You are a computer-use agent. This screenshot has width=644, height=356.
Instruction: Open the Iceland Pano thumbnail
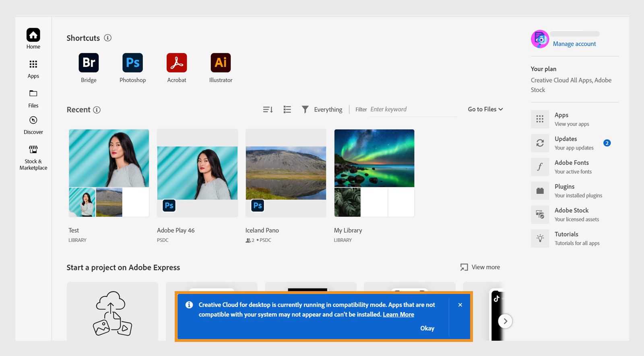(x=286, y=173)
